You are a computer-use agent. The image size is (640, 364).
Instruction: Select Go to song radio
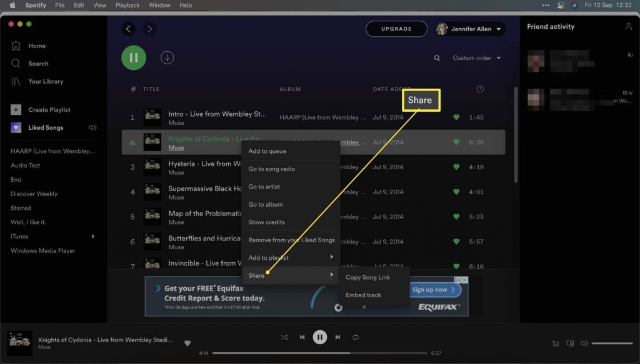(x=291, y=169)
